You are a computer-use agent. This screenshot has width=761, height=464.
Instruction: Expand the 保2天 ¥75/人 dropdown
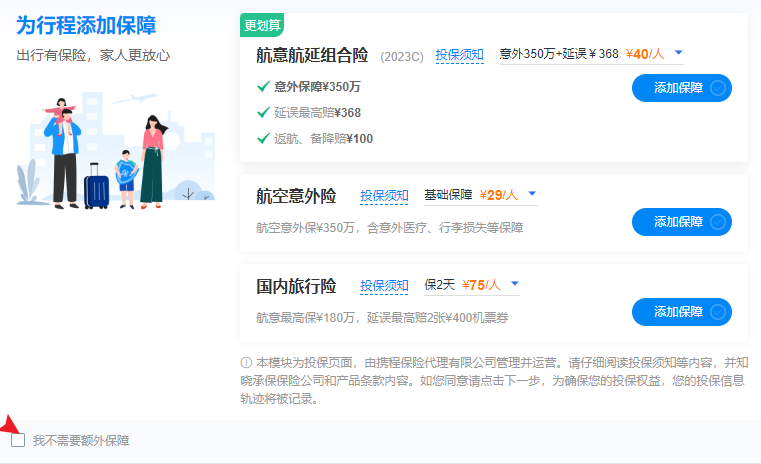click(515, 285)
